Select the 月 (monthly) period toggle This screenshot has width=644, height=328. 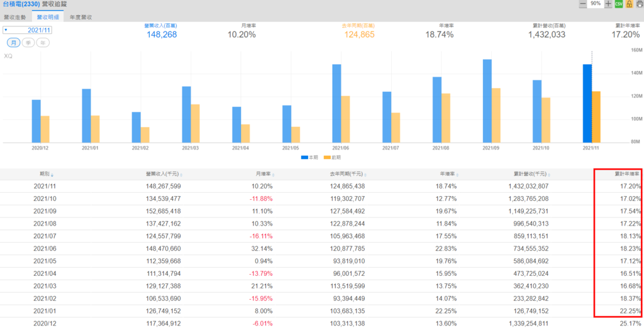point(14,43)
